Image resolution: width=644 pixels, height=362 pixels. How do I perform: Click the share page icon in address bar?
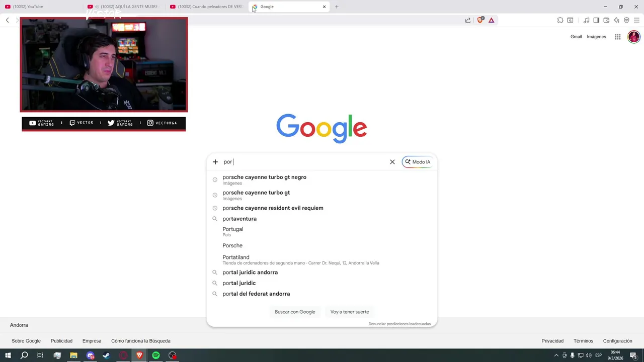click(x=468, y=20)
